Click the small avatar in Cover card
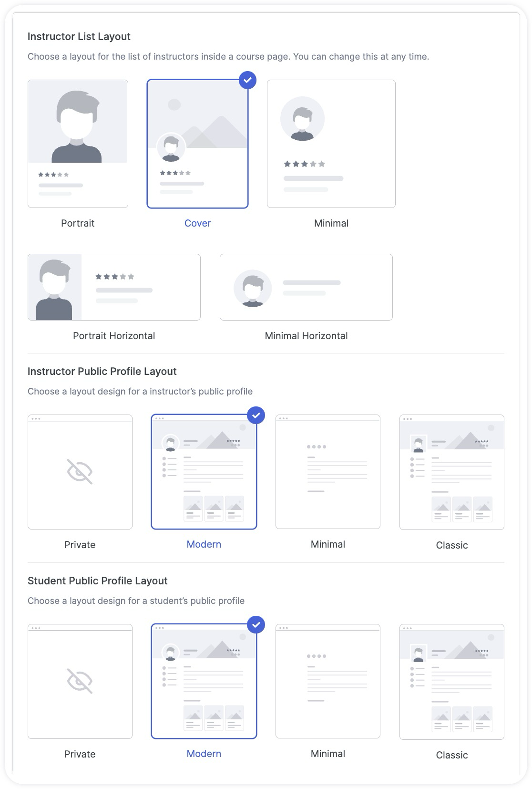 171,148
